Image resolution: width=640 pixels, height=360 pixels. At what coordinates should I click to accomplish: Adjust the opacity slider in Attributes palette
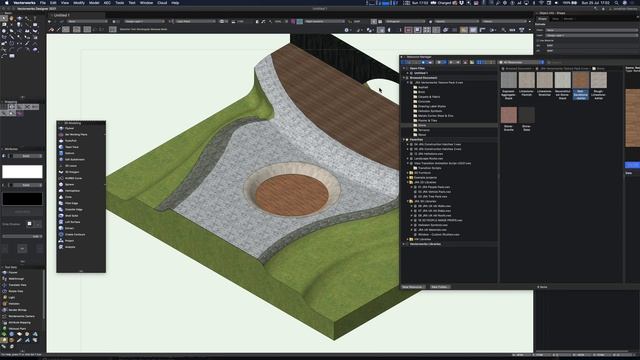[22, 236]
